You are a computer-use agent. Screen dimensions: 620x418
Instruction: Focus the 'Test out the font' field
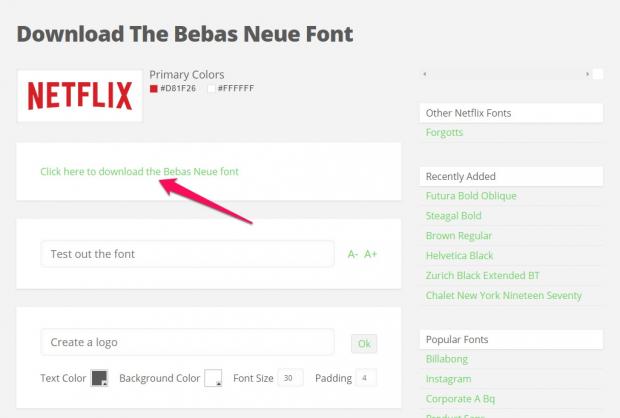[x=187, y=254]
